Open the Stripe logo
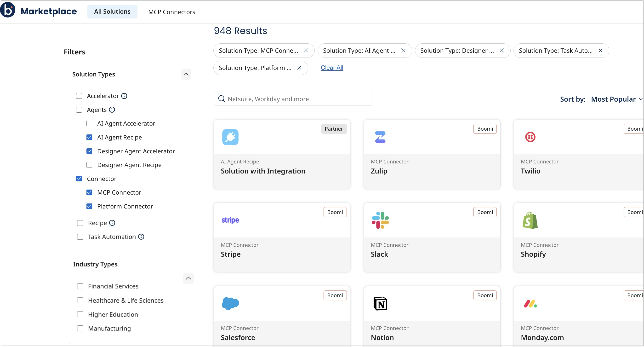The height and width of the screenshot is (347, 644). 230,220
